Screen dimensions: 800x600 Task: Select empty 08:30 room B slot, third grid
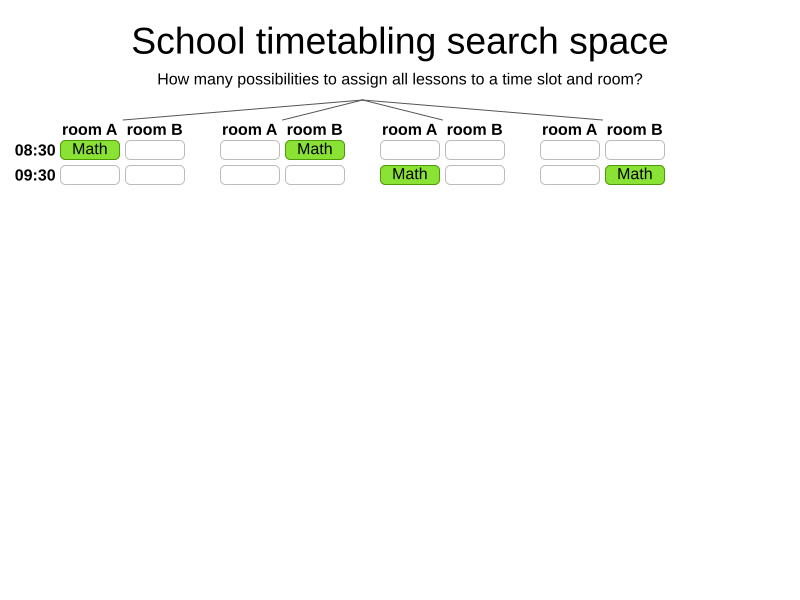[x=475, y=150]
